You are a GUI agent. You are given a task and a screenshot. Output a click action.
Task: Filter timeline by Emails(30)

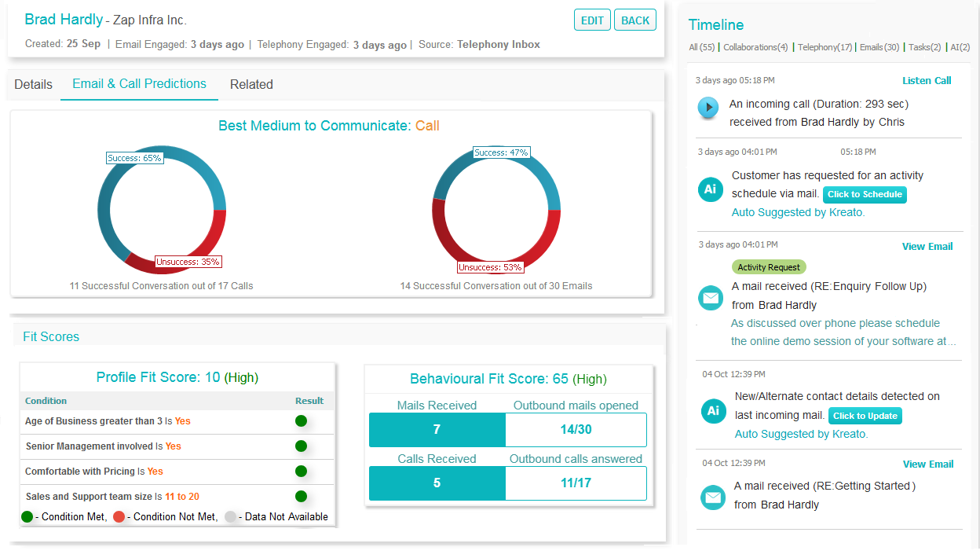click(x=879, y=47)
